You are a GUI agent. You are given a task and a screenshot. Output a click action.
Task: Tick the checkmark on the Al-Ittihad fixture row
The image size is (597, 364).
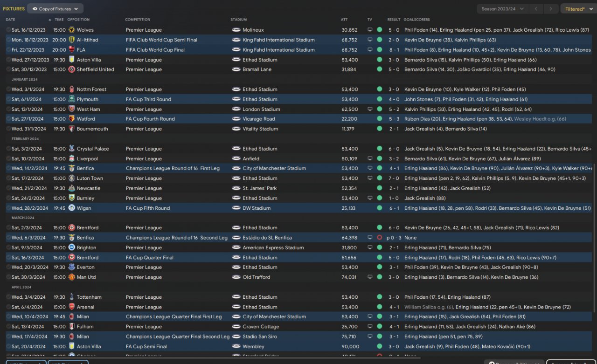click(8, 40)
